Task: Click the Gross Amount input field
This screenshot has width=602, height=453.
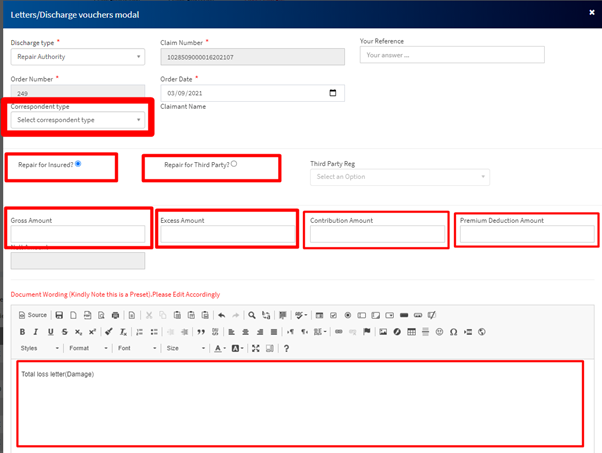Action: [78, 235]
